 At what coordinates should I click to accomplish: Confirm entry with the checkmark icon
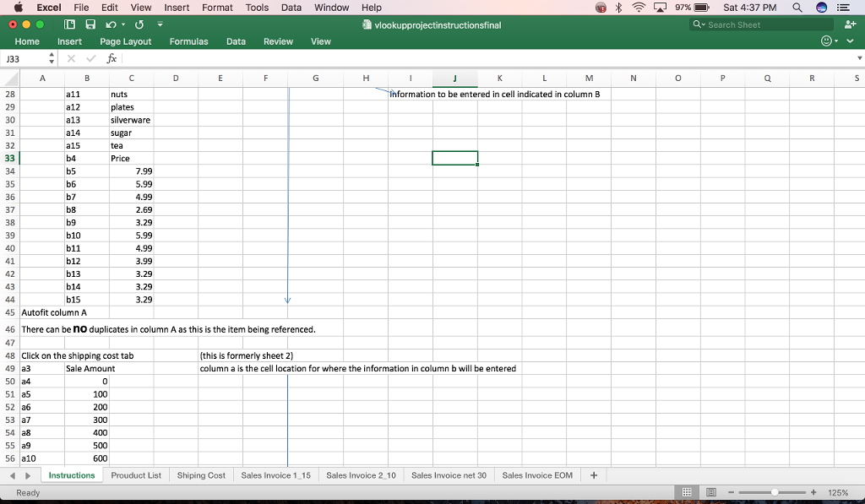[x=91, y=58]
